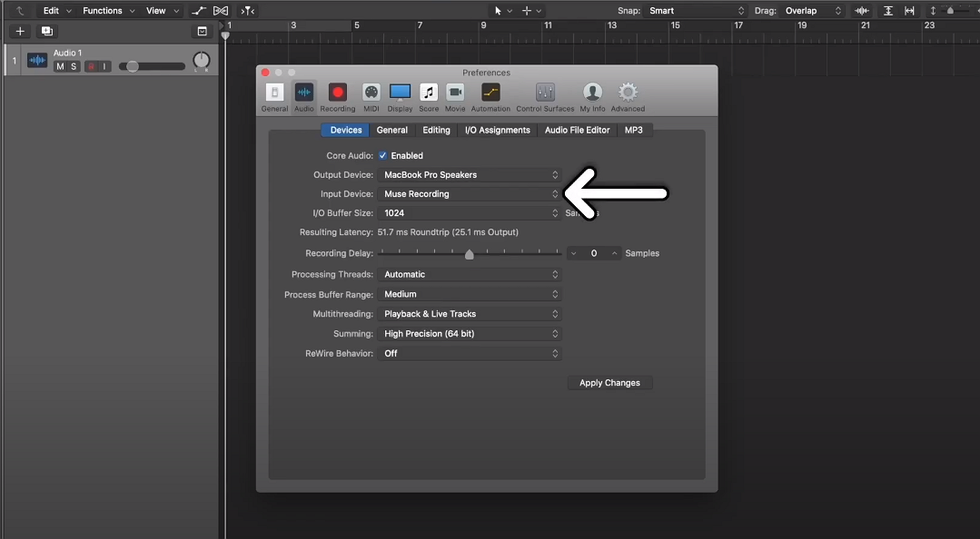Image resolution: width=980 pixels, height=539 pixels.
Task: Open the Control Surfaces preferences pane
Action: [x=544, y=95]
